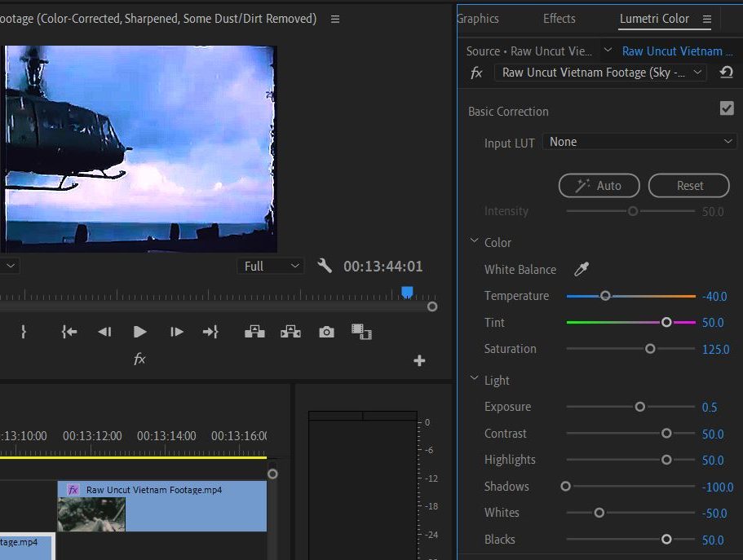Click the Shadows slider handle

point(565,486)
